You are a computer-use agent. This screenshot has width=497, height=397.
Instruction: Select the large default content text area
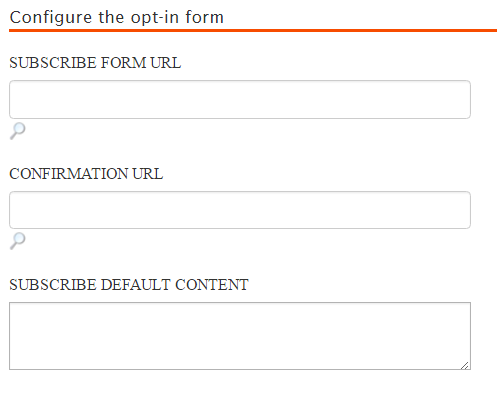click(x=240, y=336)
